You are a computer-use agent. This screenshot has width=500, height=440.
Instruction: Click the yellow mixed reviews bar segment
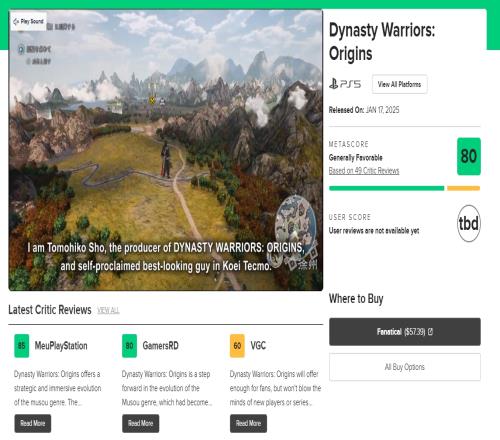click(463, 188)
